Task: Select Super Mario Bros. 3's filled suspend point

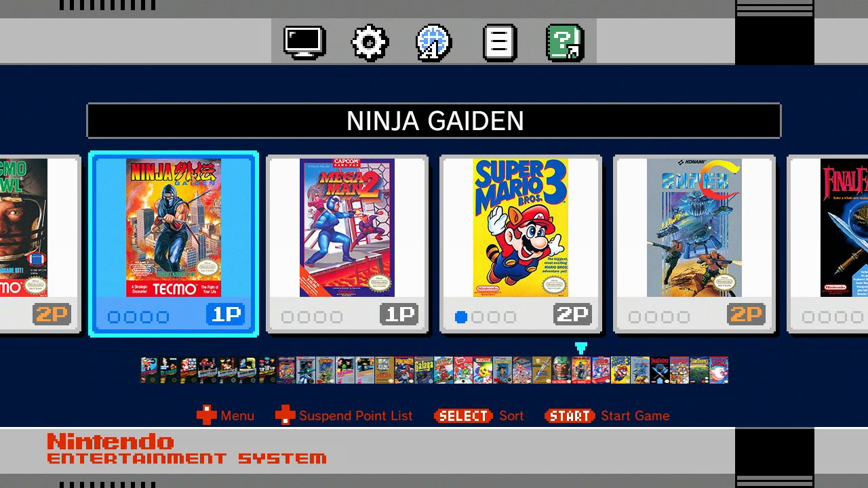Action: [461, 317]
